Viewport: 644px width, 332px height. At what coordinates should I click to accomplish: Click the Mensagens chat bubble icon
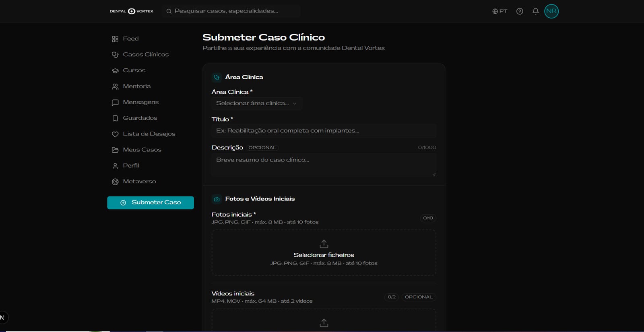pos(115,102)
